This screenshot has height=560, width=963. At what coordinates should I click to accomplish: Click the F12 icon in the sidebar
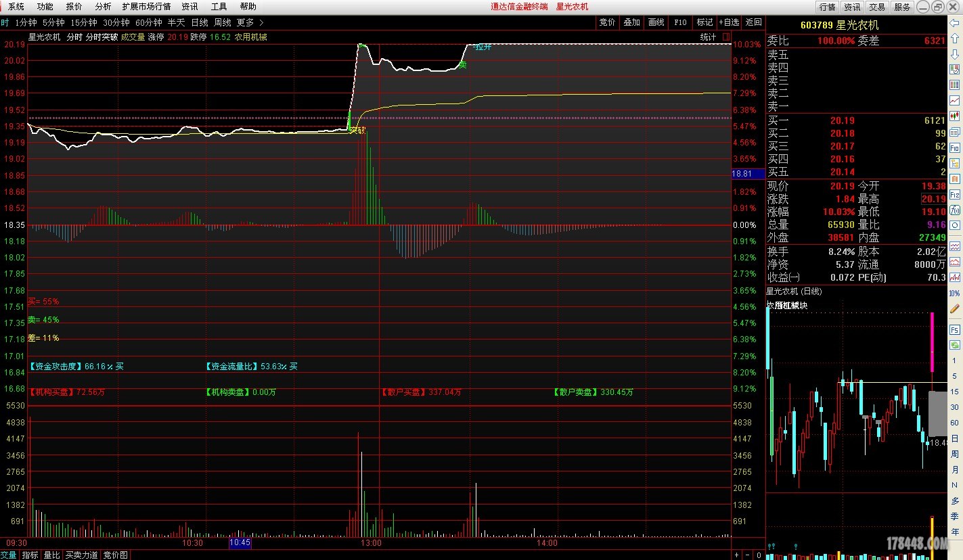click(x=954, y=194)
